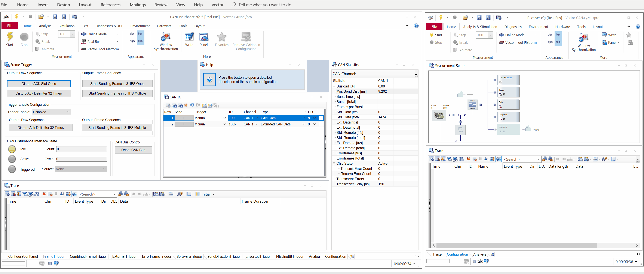
Task: Click the red delete icon in CAN IG toolbar
Action: pos(186,105)
